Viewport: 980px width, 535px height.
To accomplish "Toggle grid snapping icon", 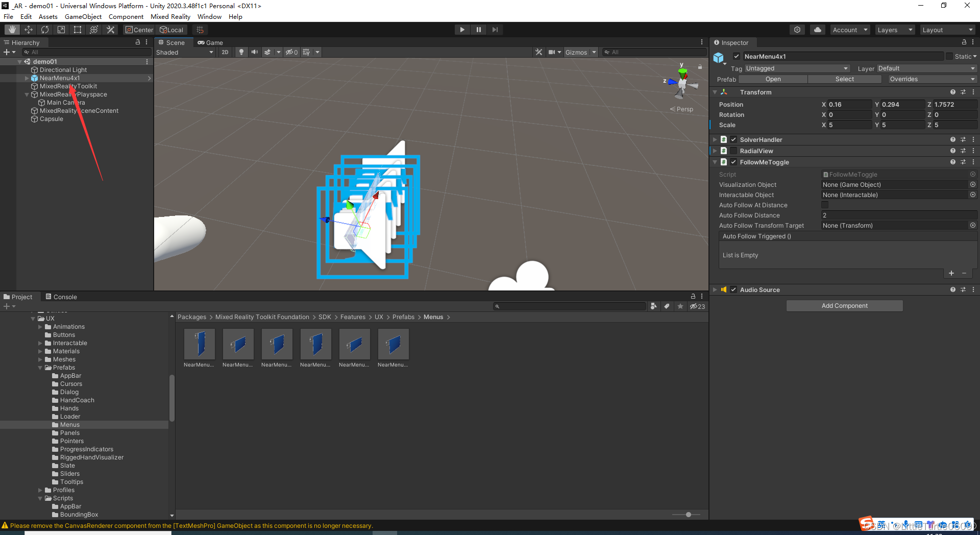I will [200, 30].
